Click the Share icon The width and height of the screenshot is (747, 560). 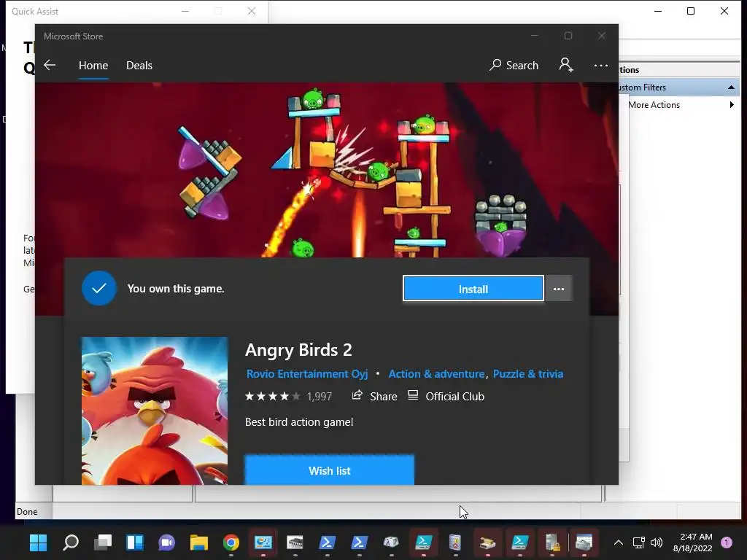point(357,395)
